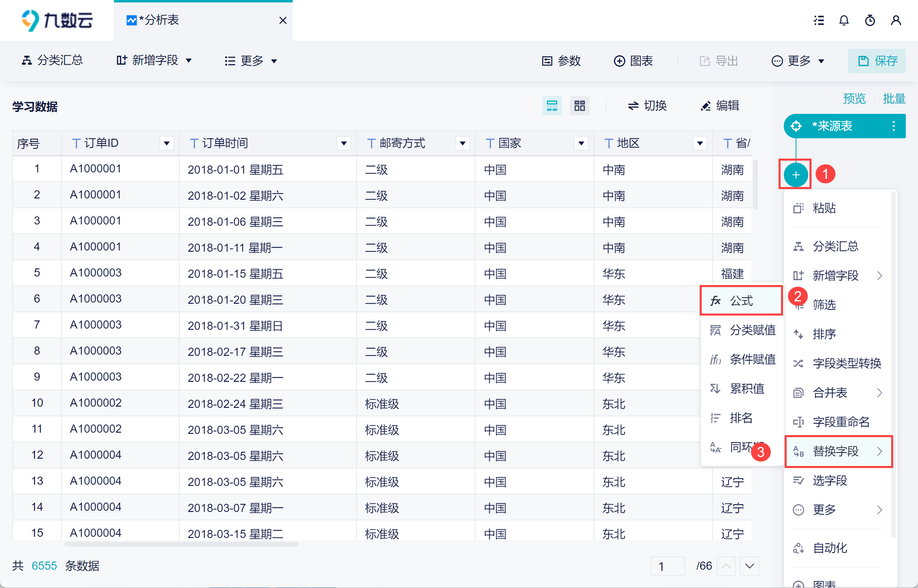
Task: Click the page number input field
Action: pyautogui.click(x=668, y=566)
